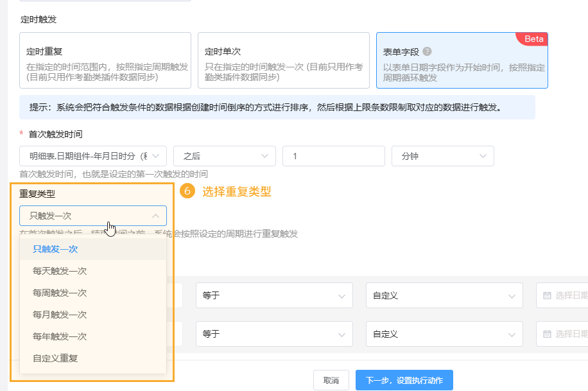The height and width of the screenshot is (391, 588).
Task: Expand the 之后 timing dropdown
Action: click(224, 156)
